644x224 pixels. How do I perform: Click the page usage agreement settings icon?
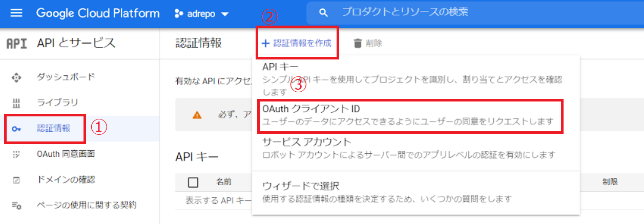(x=16, y=206)
